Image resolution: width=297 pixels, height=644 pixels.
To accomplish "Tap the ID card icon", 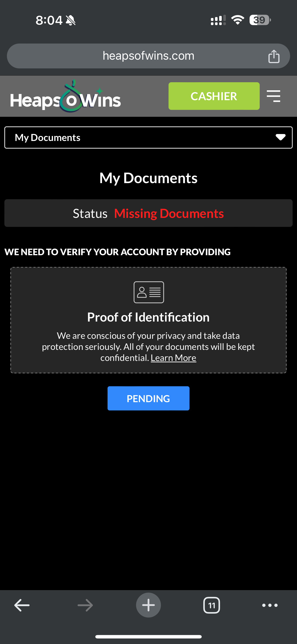I will 149,292.
